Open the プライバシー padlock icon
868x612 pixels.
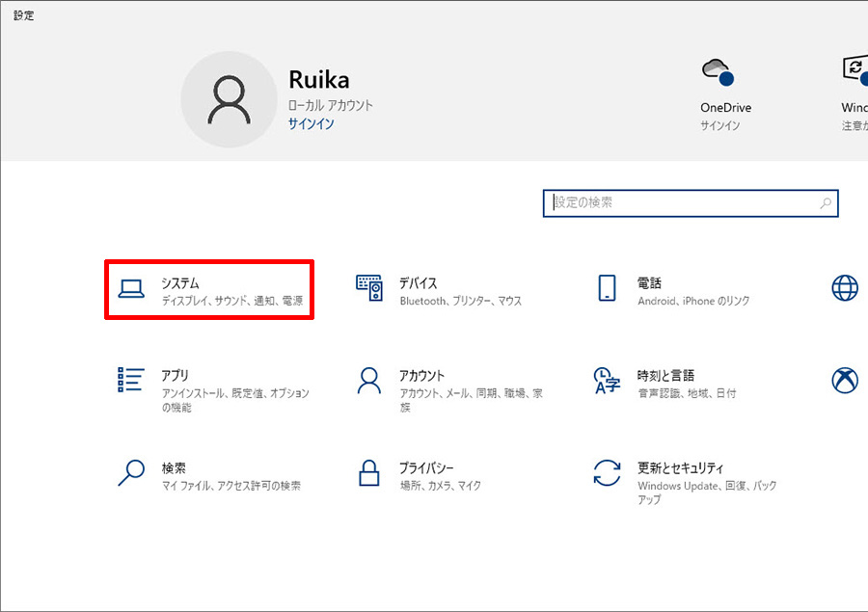369,472
